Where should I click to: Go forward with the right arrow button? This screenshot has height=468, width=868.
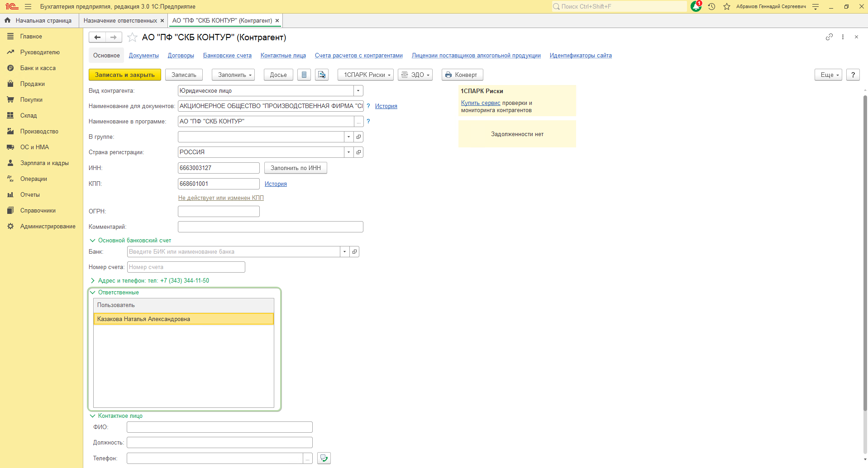click(114, 37)
